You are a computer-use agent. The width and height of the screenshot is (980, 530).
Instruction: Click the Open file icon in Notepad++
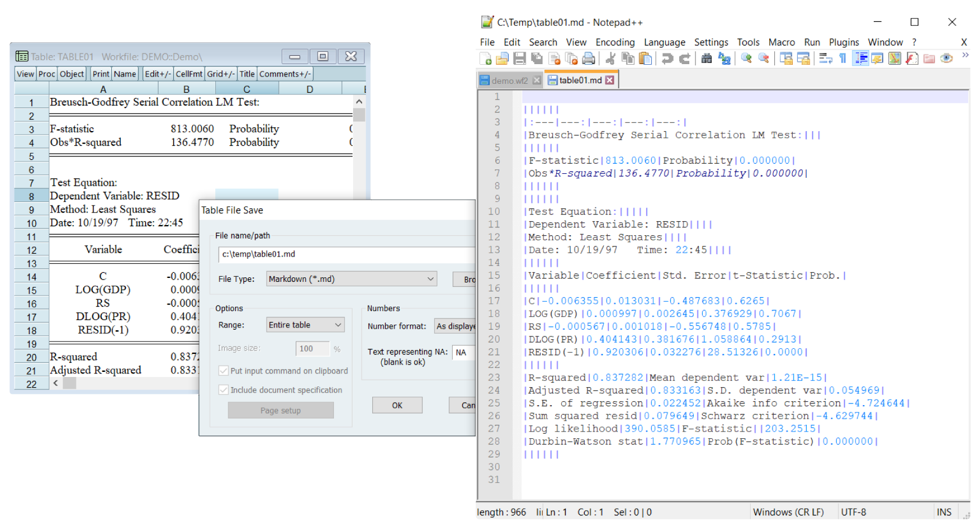coord(502,59)
